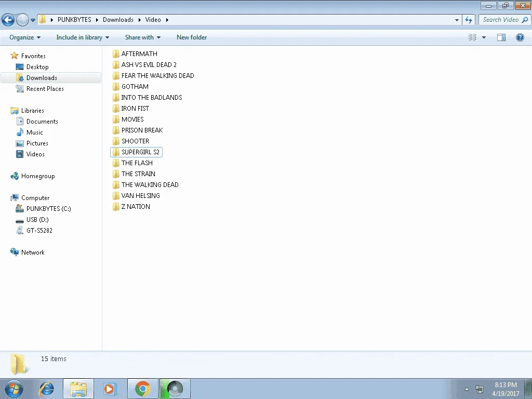The image size is (532, 399).
Task: Open Documents library
Action: point(42,122)
